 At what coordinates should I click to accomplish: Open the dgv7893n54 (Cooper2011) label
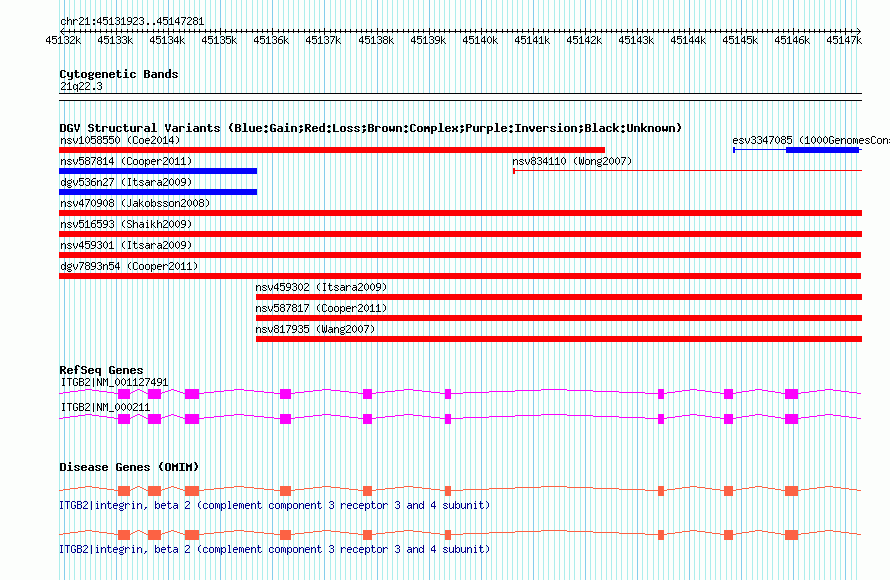tap(129, 266)
